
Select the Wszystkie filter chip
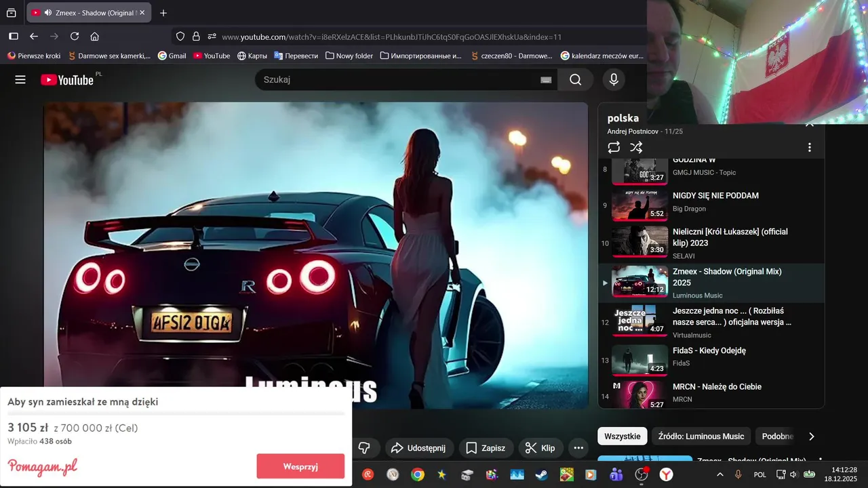click(x=623, y=436)
